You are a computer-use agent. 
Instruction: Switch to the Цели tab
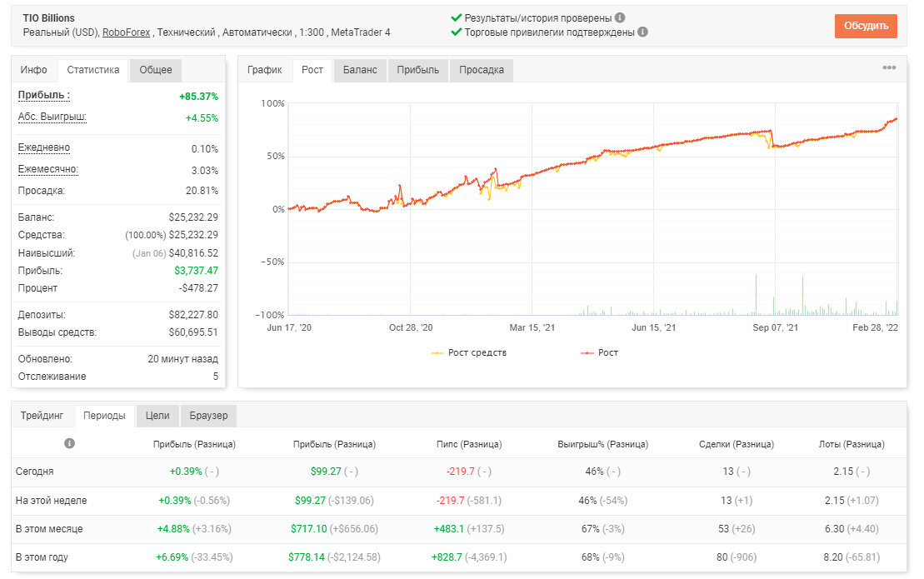tap(157, 416)
